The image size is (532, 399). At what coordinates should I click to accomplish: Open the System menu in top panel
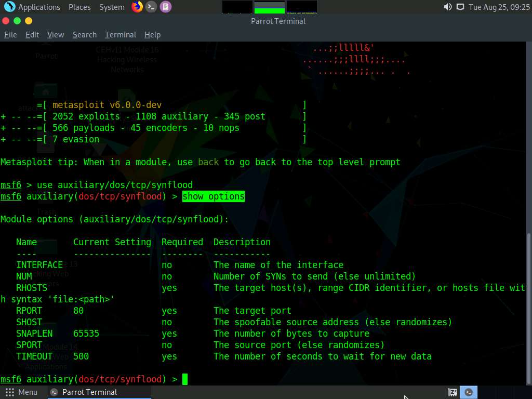pos(112,7)
